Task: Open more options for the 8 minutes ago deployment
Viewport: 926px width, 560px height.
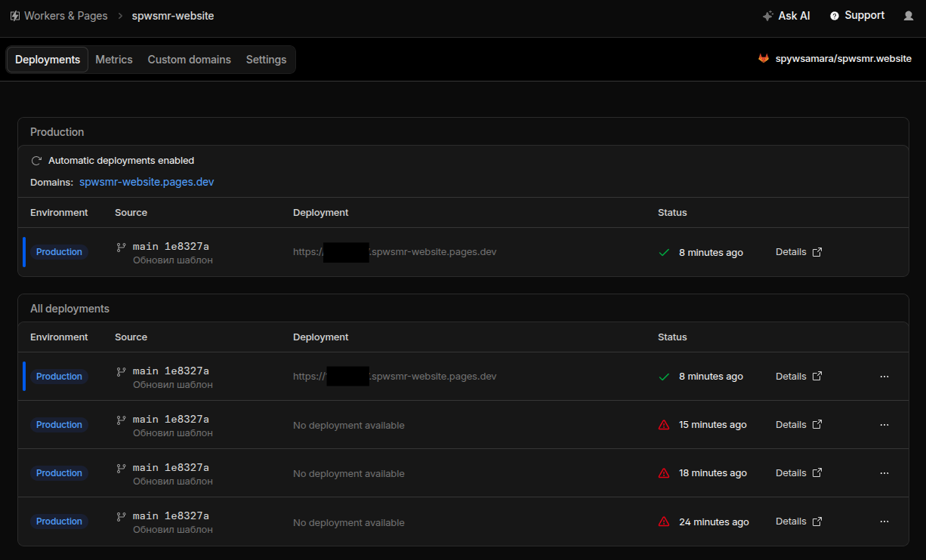Action: [x=884, y=377]
